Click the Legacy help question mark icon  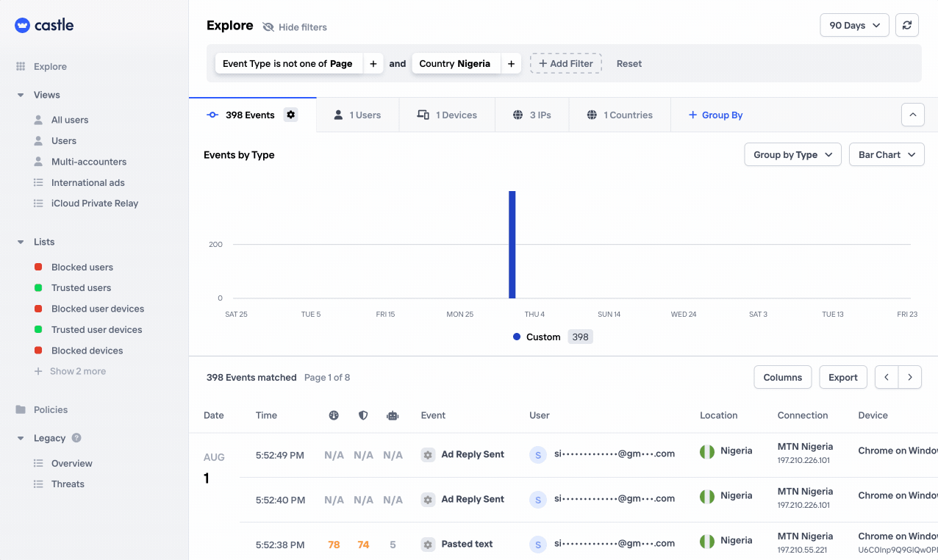76,438
